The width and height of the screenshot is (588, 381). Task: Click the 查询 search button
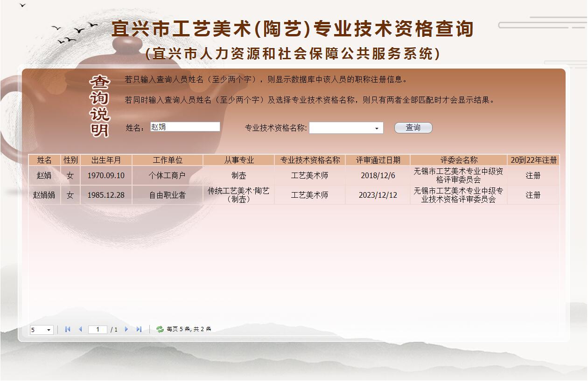[x=413, y=127]
